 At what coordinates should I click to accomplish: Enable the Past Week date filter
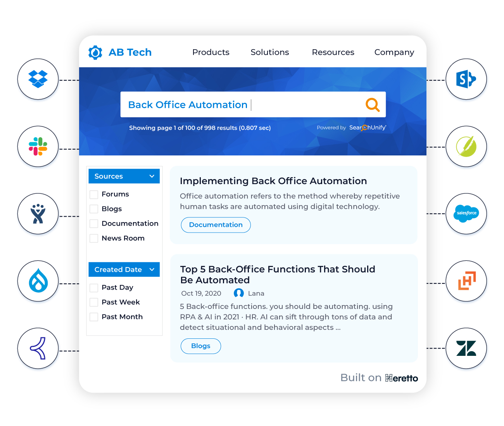[94, 302]
